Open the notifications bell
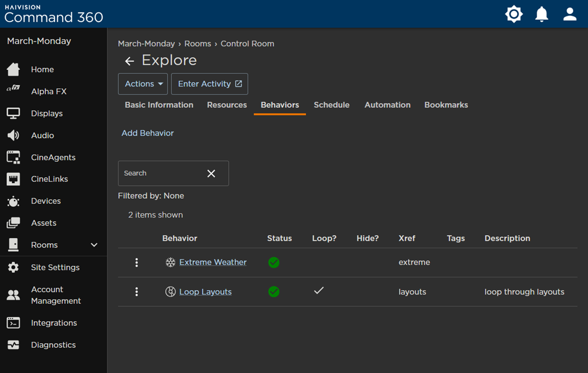 [x=541, y=14]
